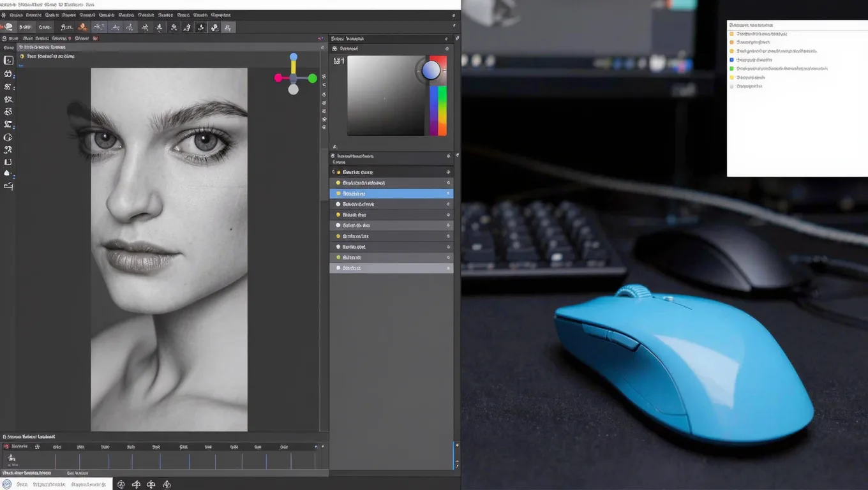This screenshot has height=490, width=868.
Task: Click the pink handle on the viewport gizmo
Action: (x=278, y=78)
